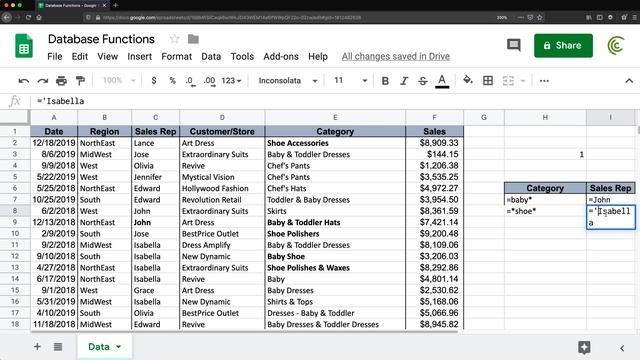Screen dimensions: 640x360
Task: Click the =John criteria cell
Action: [x=611, y=200]
